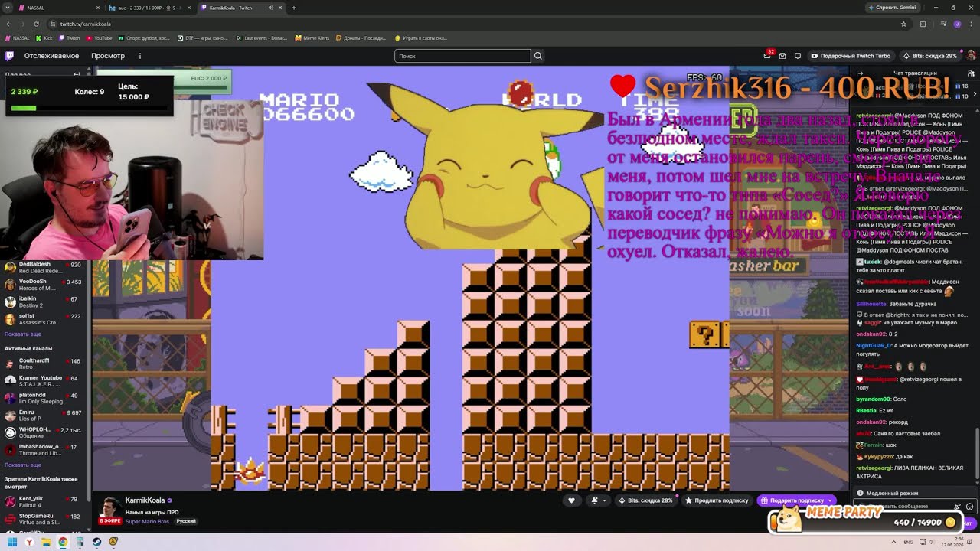Open the Kick bookmark
980x551 pixels.
click(x=44, y=37)
